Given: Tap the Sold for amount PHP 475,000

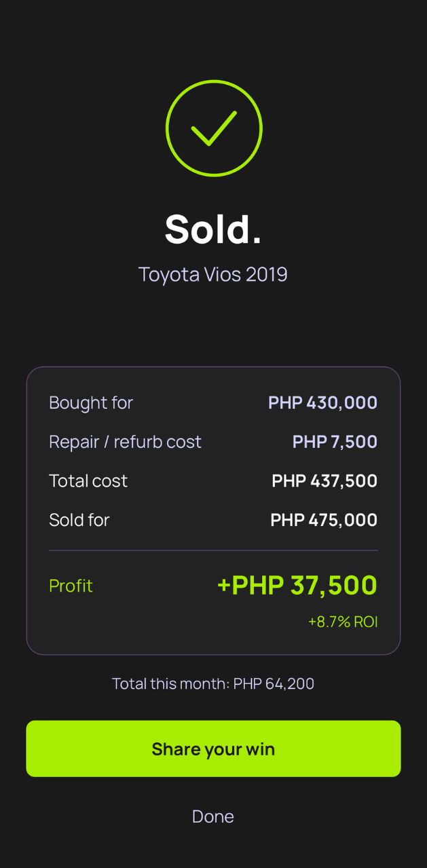Looking at the screenshot, I should 323,519.
